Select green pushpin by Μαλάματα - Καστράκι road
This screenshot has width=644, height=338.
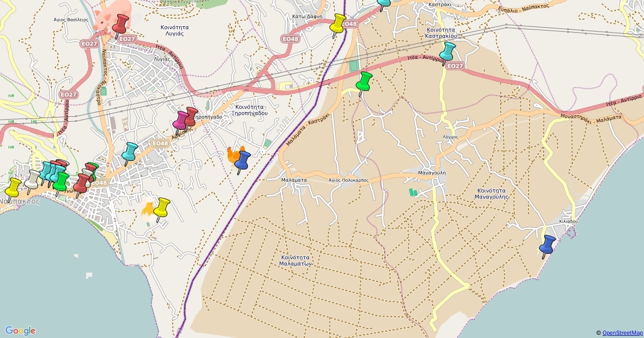[364, 82]
